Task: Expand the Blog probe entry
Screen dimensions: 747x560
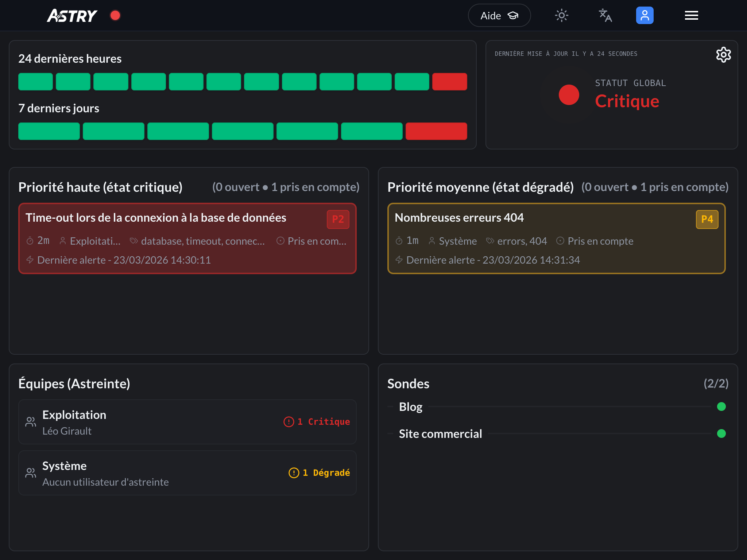Action: [x=411, y=407]
